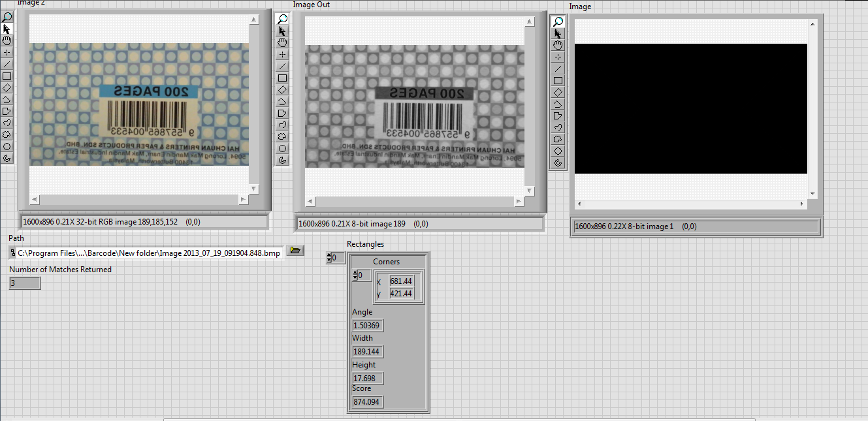Select Freehand Region tool in Image palette
Image resolution: width=868 pixels, height=421 pixels.
(x=558, y=139)
